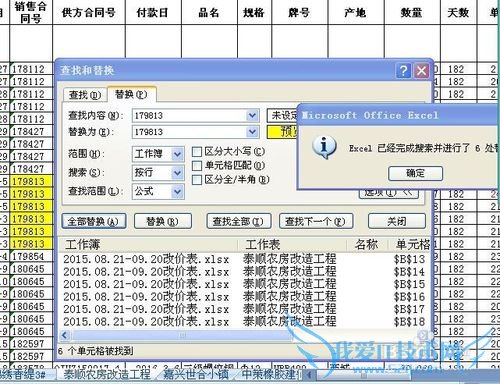Image resolution: width=500 pixels, height=384 pixels.
Task: Sort results by the 工作表 column header
Action: tap(293, 245)
